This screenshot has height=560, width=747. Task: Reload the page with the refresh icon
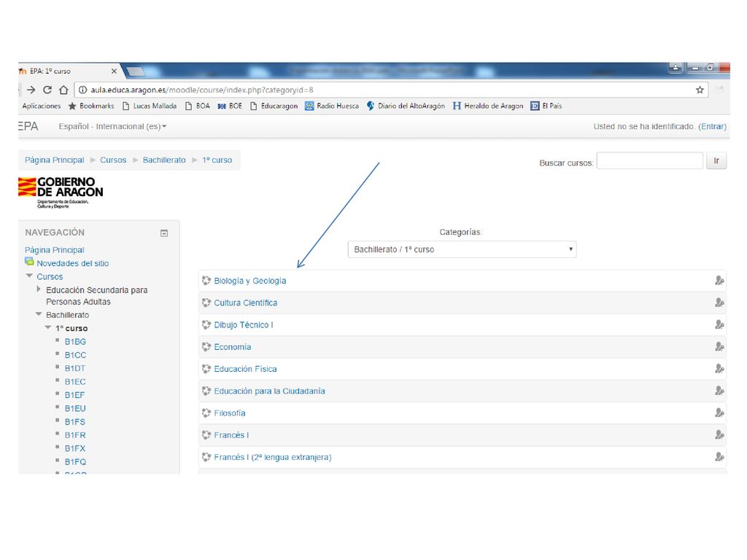pyautogui.click(x=47, y=90)
